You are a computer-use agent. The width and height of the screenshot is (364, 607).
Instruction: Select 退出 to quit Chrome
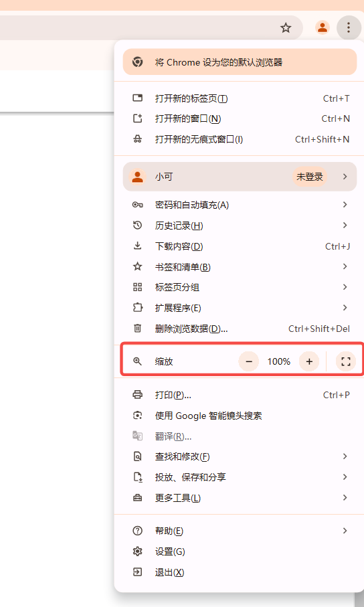tap(240, 572)
